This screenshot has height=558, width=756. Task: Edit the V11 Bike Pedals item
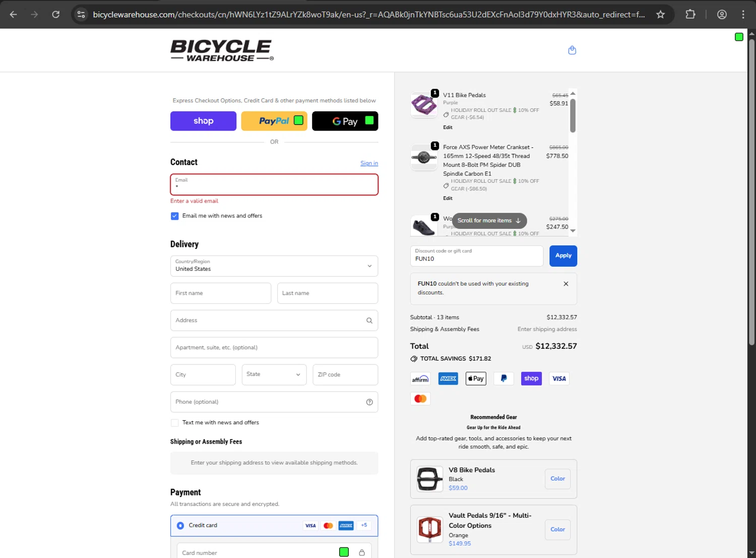tap(448, 128)
